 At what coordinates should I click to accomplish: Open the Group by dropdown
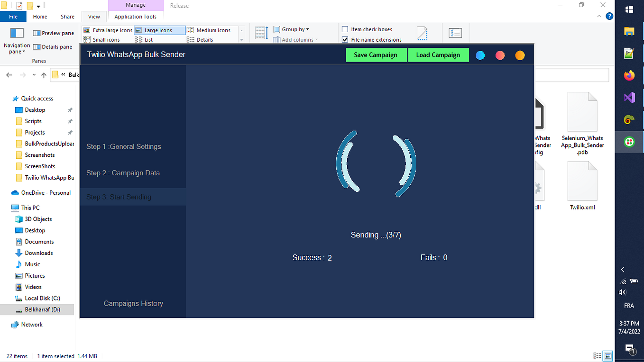click(291, 29)
